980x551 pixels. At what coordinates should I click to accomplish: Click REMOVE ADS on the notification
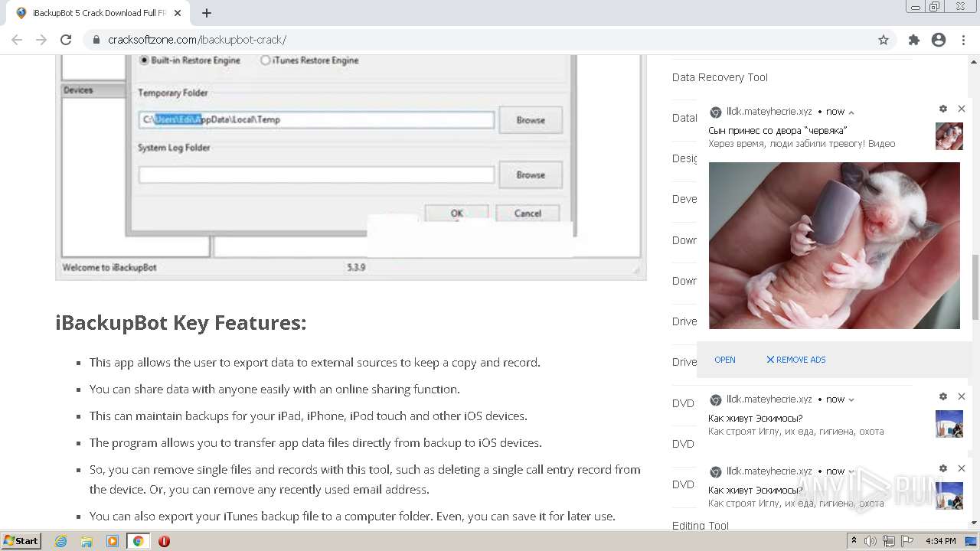796,360
